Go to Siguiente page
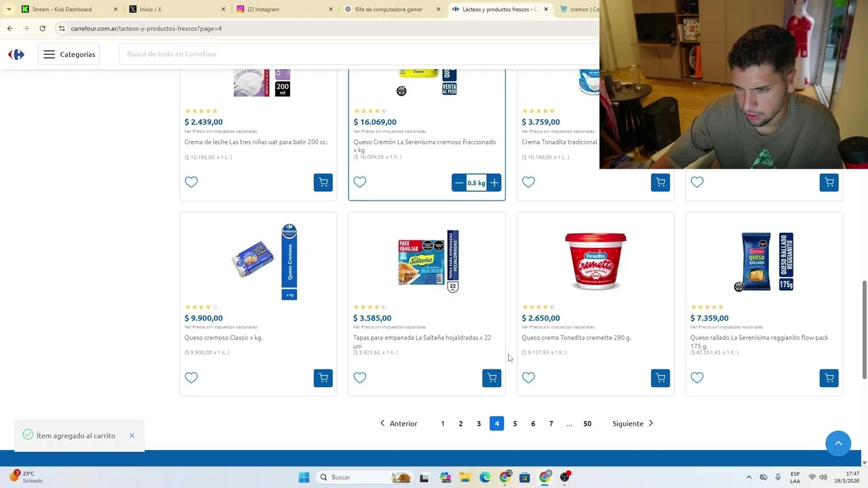The image size is (868, 488). [x=633, y=424]
